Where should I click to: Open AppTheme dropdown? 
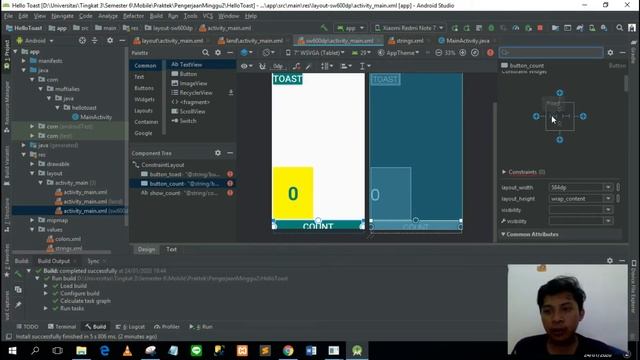(x=398, y=53)
